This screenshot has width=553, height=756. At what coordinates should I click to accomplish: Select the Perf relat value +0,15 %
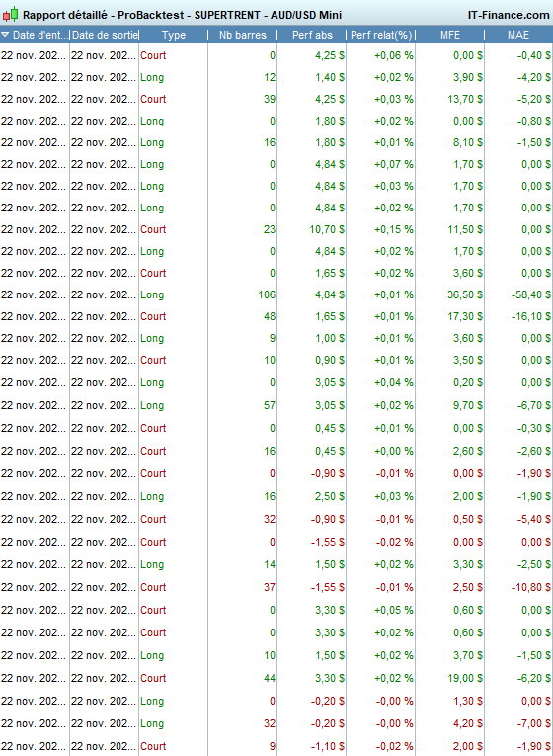pyautogui.click(x=394, y=229)
